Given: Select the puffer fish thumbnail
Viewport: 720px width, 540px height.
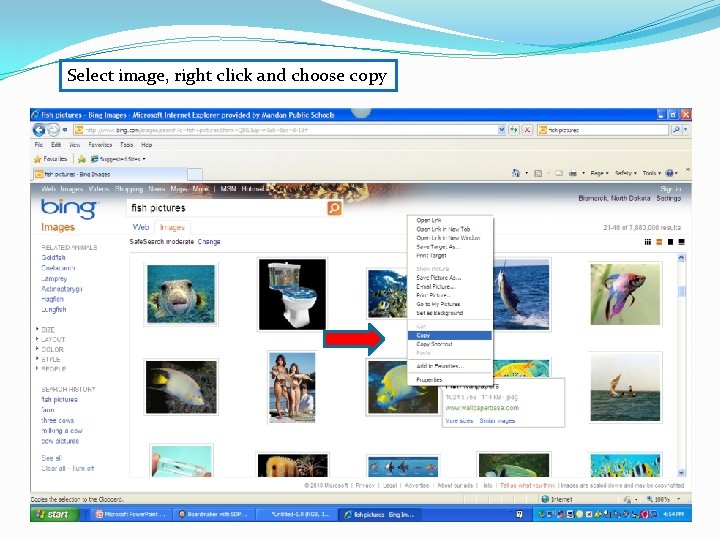Looking at the screenshot, I should point(181,294).
